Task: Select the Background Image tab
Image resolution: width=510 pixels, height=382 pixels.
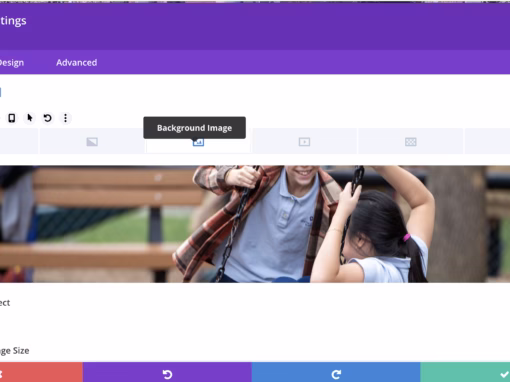Action: (x=198, y=142)
